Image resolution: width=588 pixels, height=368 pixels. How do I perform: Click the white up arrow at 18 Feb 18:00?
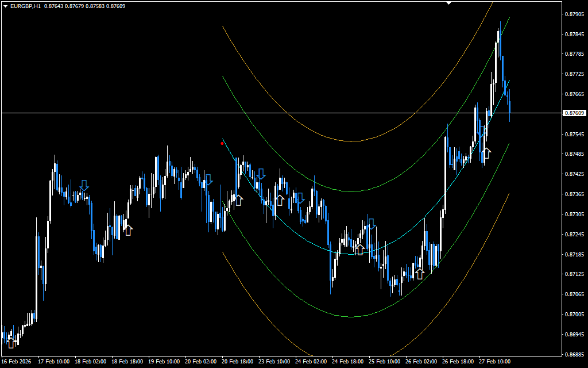click(128, 230)
